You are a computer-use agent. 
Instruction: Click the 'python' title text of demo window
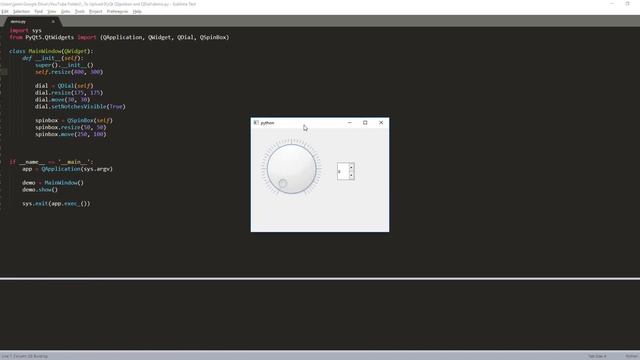(267, 123)
